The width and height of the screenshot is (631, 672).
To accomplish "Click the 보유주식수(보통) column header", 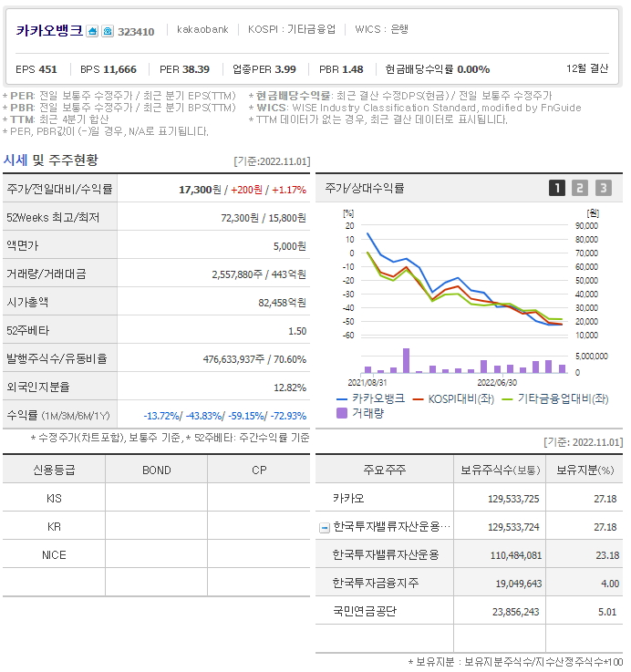I will point(500,470).
